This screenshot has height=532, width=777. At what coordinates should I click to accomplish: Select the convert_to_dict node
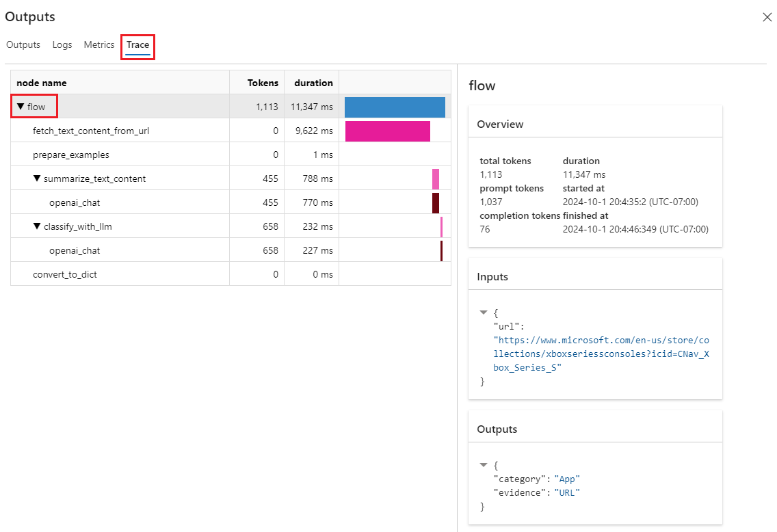70,274
